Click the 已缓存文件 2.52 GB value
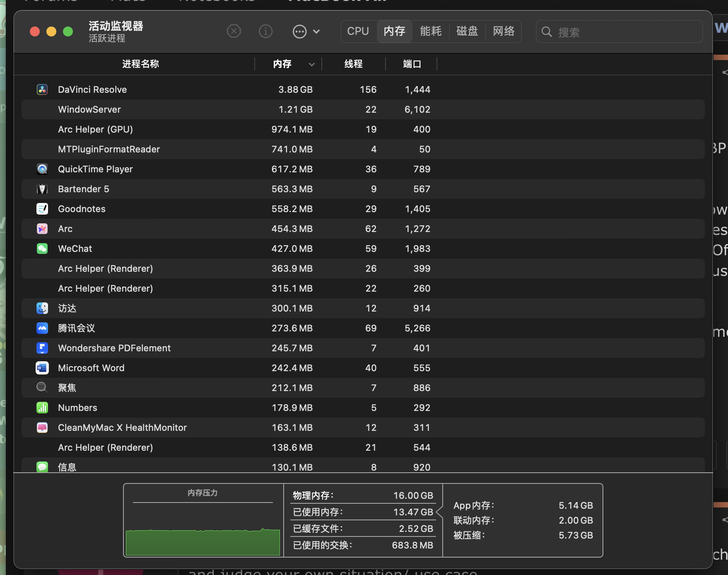This screenshot has height=575, width=728. point(416,529)
